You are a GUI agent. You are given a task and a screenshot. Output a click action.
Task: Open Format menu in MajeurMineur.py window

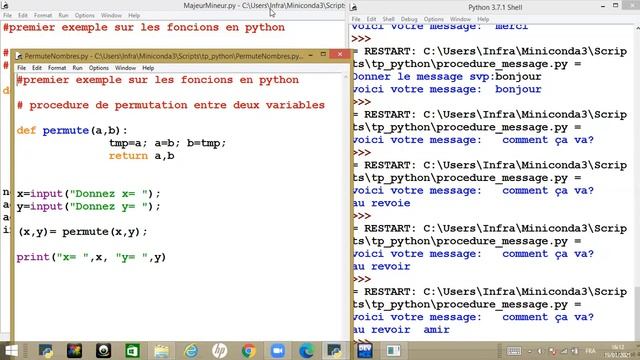click(x=43, y=15)
